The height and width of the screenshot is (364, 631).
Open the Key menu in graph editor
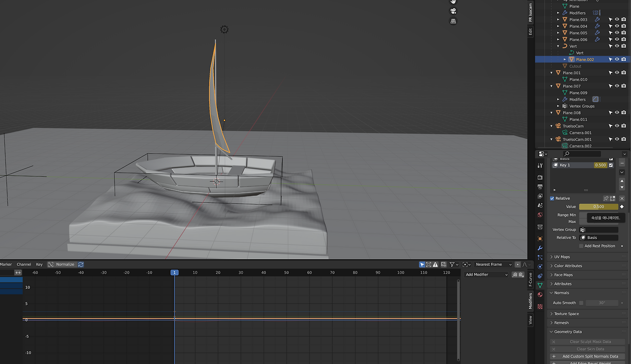point(39,265)
